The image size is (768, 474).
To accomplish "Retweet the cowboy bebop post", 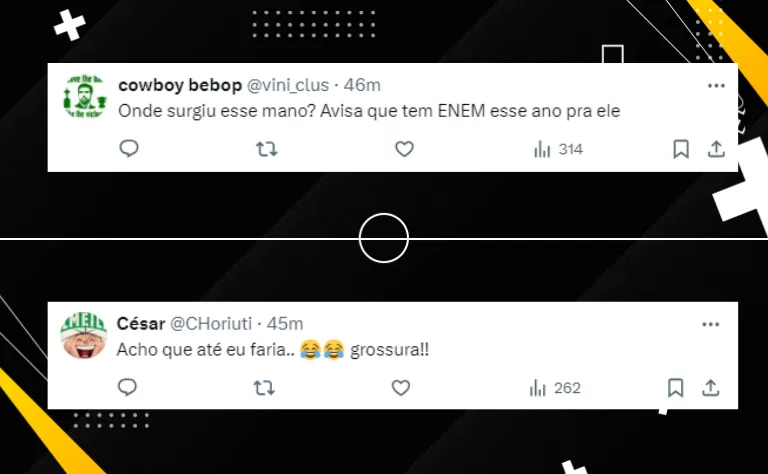I will (x=267, y=149).
